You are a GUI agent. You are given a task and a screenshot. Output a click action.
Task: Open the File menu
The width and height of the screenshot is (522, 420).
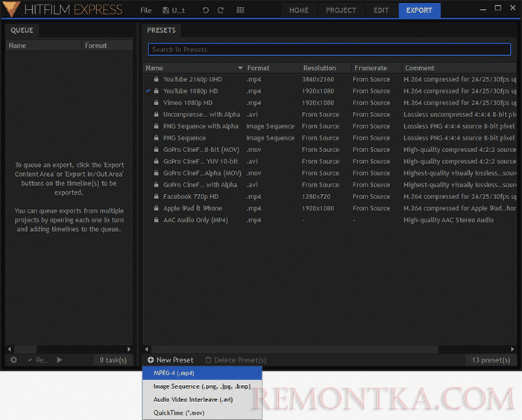pyautogui.click(x=146, y=10)
